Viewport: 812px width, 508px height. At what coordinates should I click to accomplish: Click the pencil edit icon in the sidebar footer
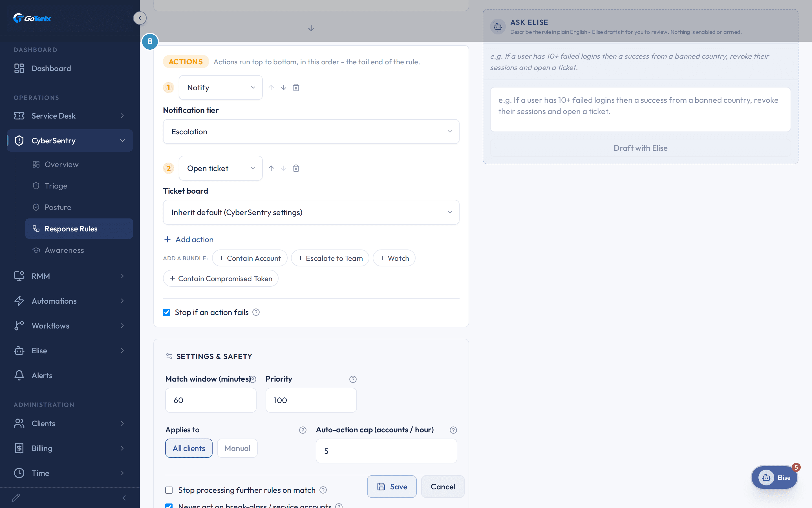[16, 498]
